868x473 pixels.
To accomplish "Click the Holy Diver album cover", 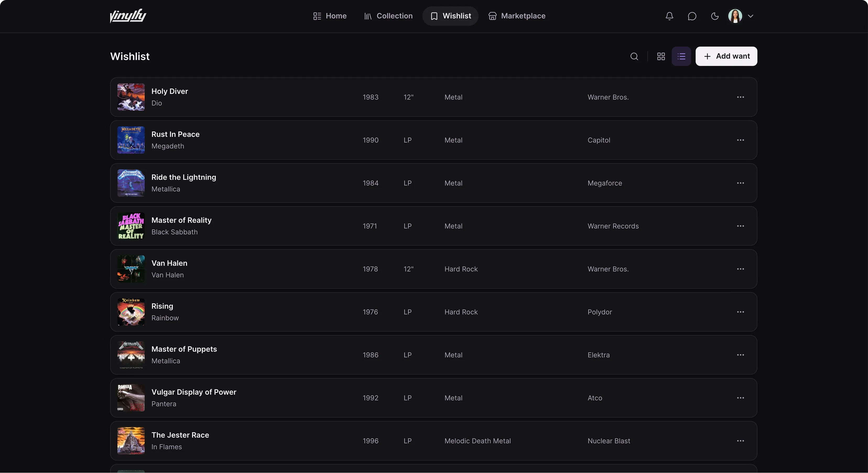I will pyautogui.click(x=131, y=97).
